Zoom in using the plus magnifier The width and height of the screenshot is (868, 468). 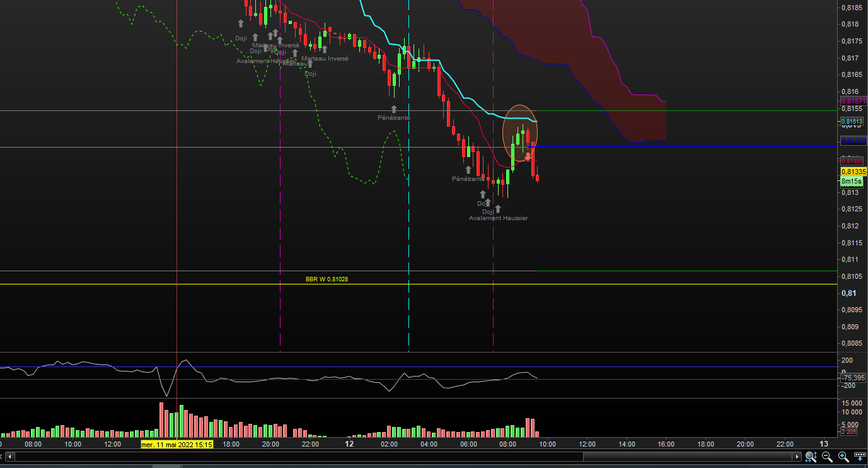[843, 456]
